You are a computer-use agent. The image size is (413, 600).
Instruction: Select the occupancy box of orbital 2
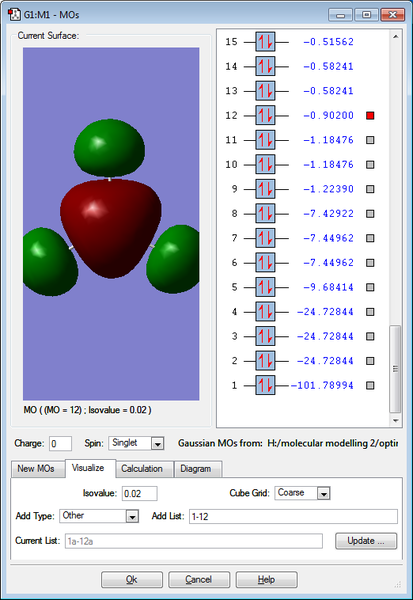pos(265,361)
